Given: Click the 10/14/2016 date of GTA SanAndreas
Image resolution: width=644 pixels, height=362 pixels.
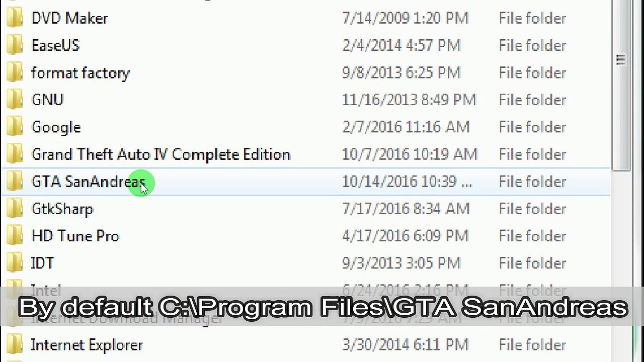Looking at the screenshot, I should click(x=407, y=182).
